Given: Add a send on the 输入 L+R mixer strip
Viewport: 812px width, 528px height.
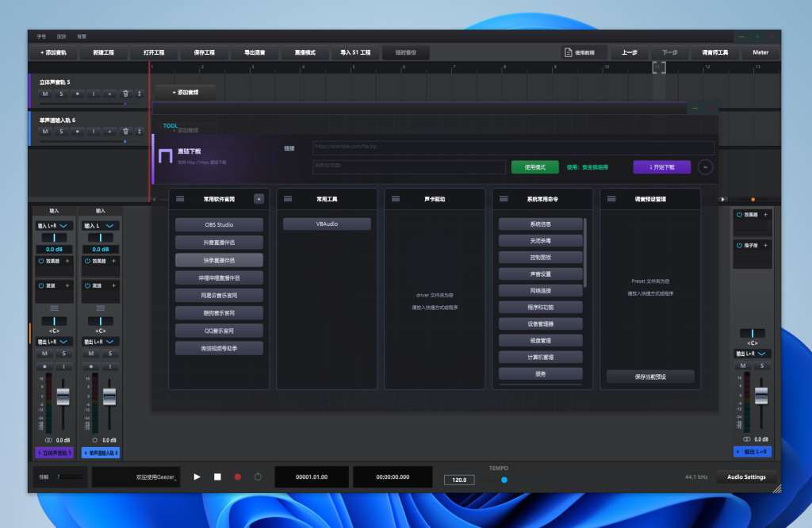Looking at the screenshot, I should point(67,285).
